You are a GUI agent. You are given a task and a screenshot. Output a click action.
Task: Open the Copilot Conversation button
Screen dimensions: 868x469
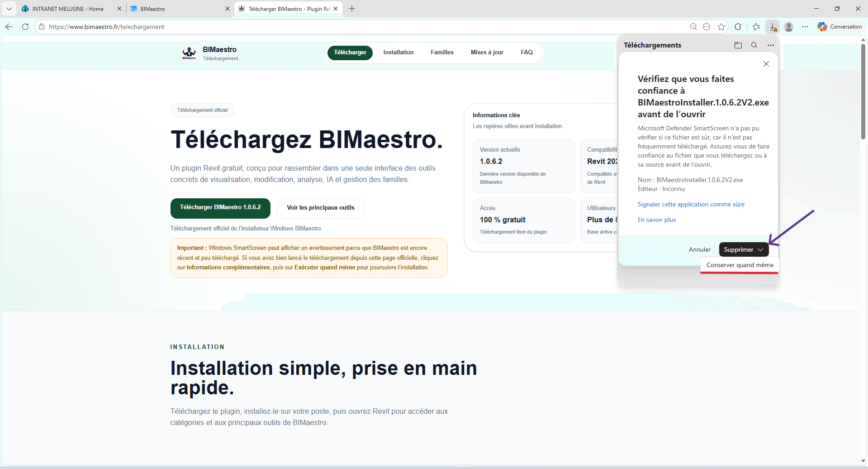[x=840, y=27]
